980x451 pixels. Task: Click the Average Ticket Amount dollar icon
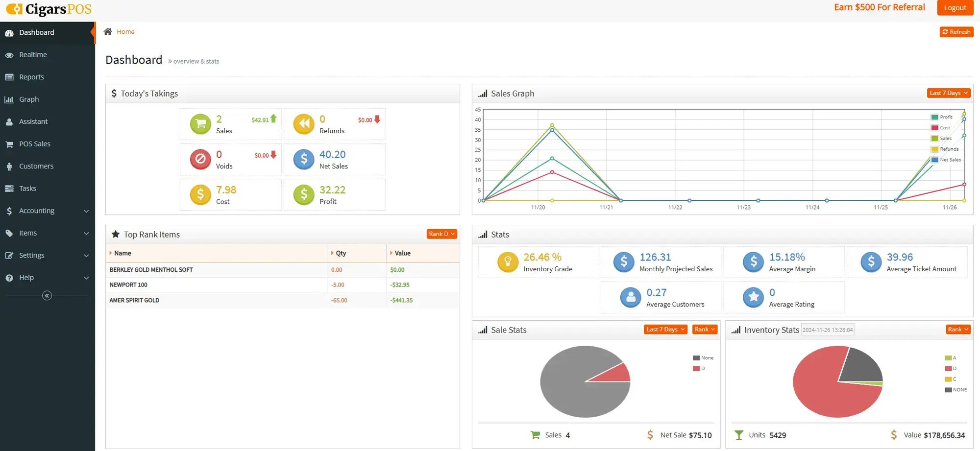[871, 262]
